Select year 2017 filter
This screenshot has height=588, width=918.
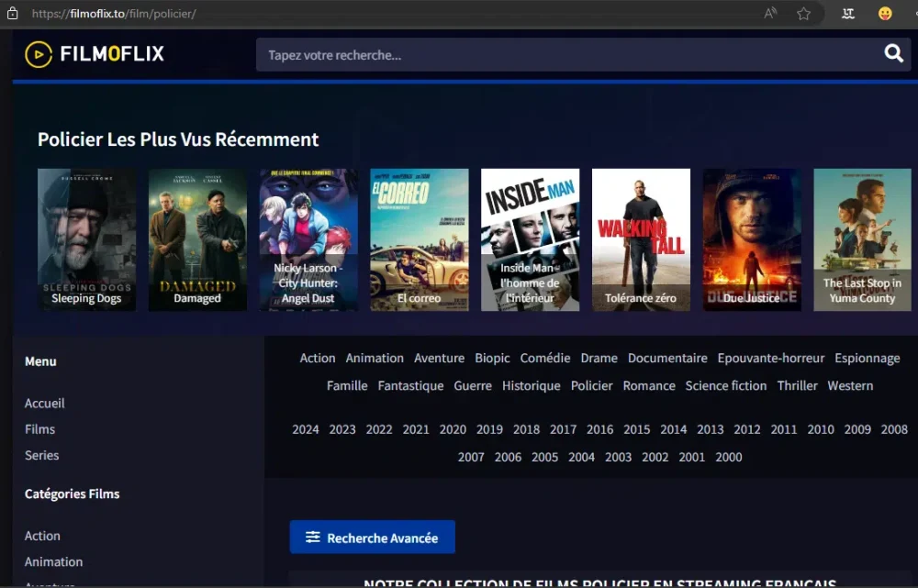click(x=564, y=429)
